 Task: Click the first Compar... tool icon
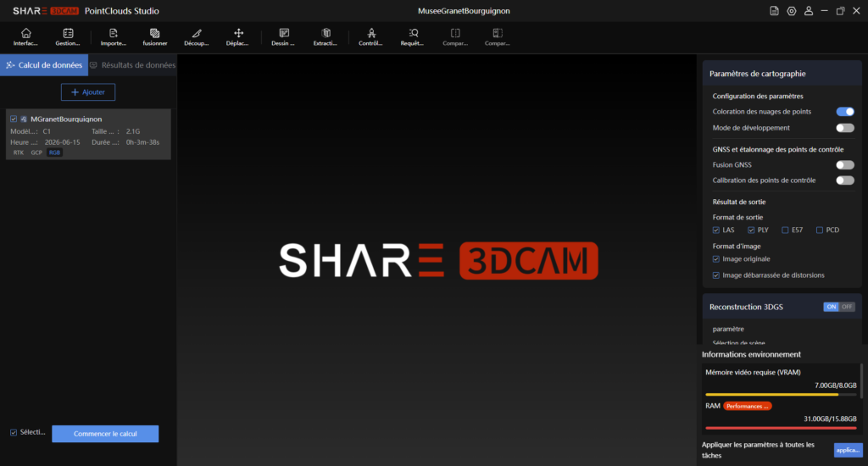455,37
